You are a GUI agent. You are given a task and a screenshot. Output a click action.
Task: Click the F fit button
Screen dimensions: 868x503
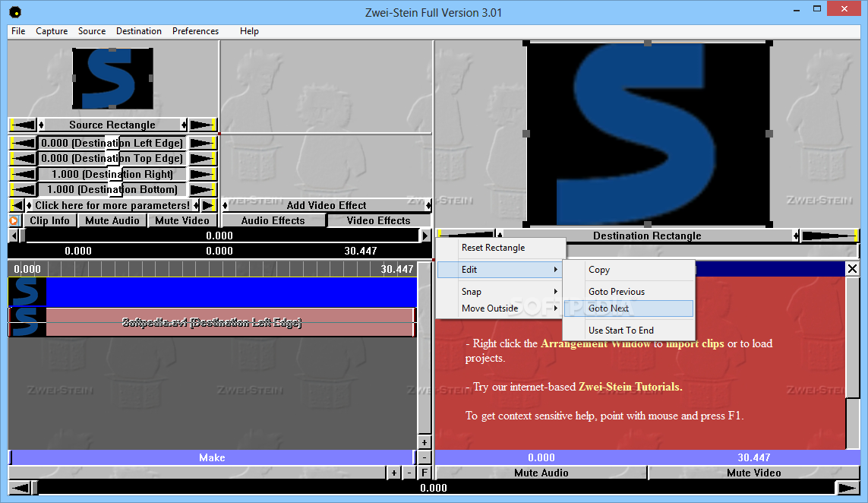(x=424, y=473)
